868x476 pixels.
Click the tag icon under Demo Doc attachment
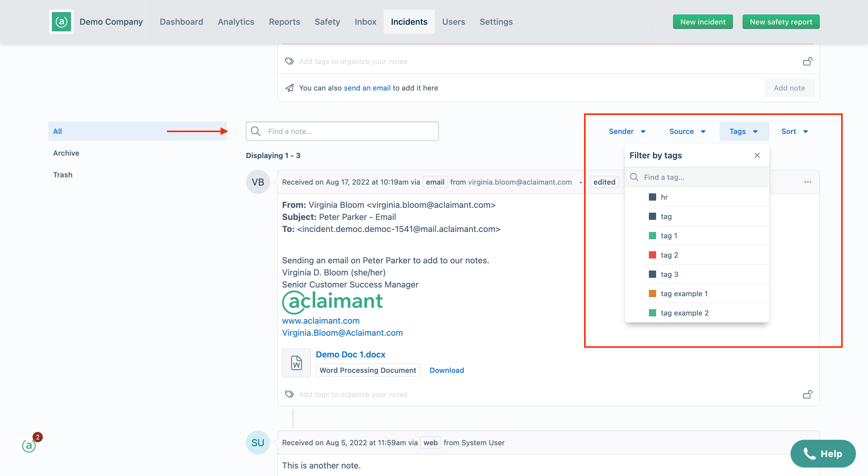pyautogui.click(x=289, y=394)
